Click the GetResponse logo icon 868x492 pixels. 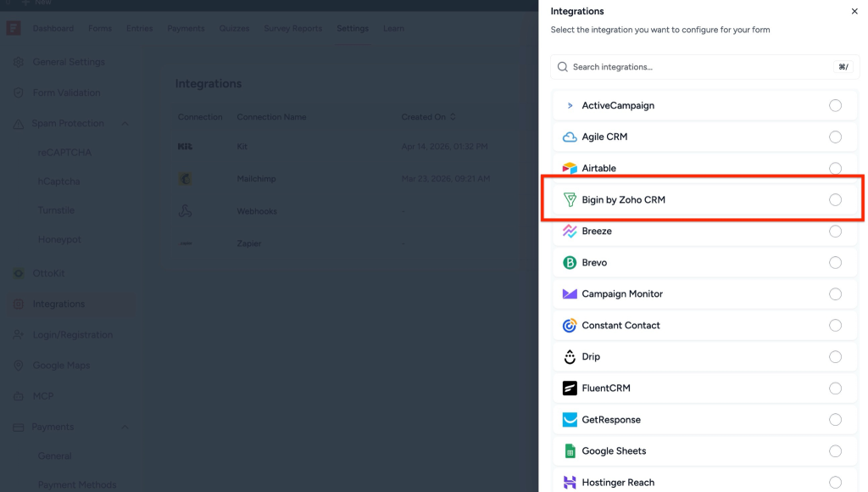click(570, 419)
